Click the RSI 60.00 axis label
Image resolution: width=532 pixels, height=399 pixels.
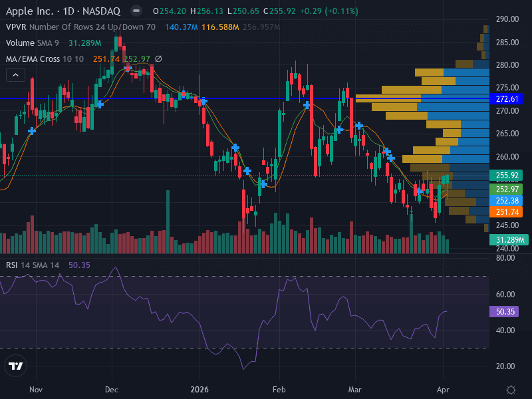click(x=505, y=294)
